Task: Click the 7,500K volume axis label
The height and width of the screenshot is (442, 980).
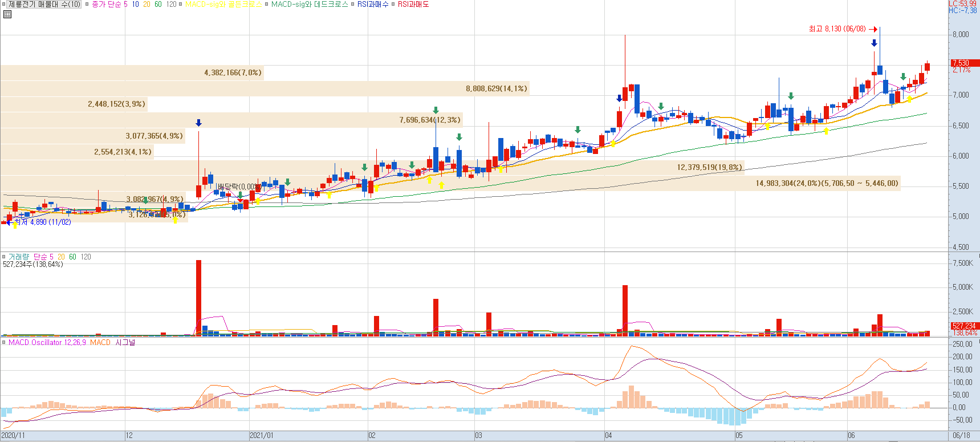Action: pyautogui.click(x=963, y=263)
